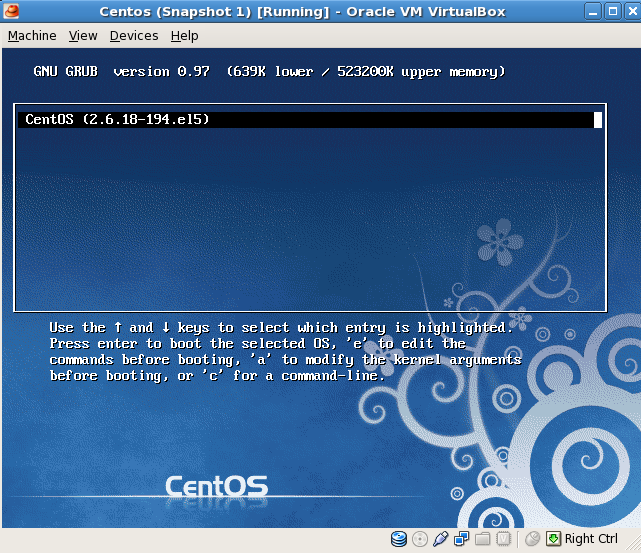
Task: Click the Right Ctrl host key label
Action: tap(592, 539)
